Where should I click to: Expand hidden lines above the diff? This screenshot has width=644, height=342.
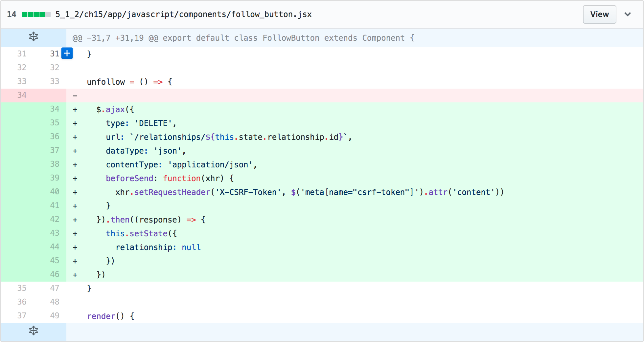point(34,37)
